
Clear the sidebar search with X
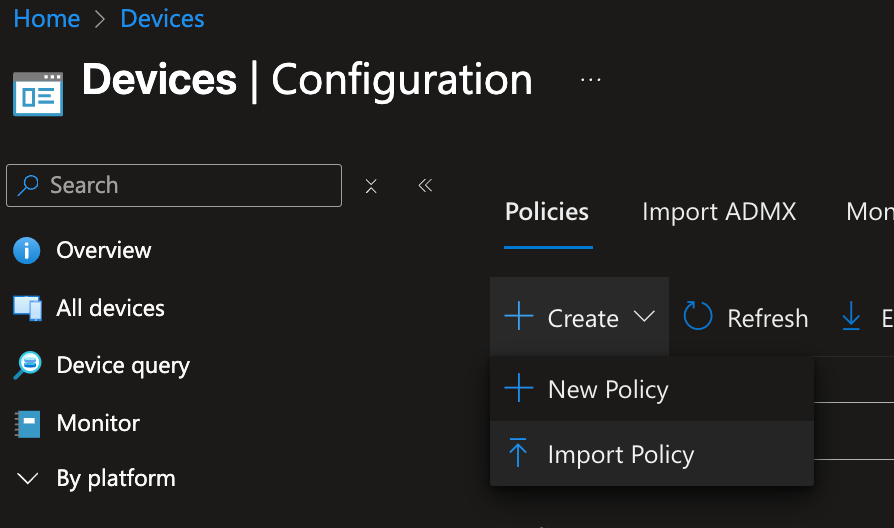(371, 186)
